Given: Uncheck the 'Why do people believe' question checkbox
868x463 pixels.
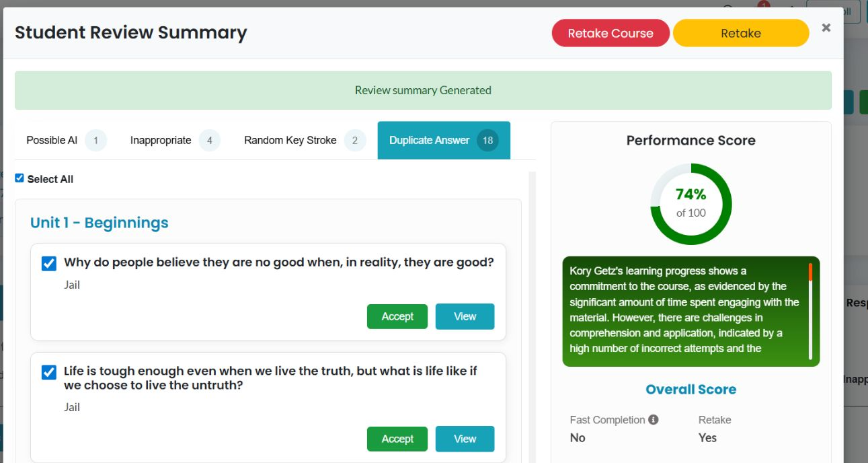Looking at the screenshot, I should 49,263.
